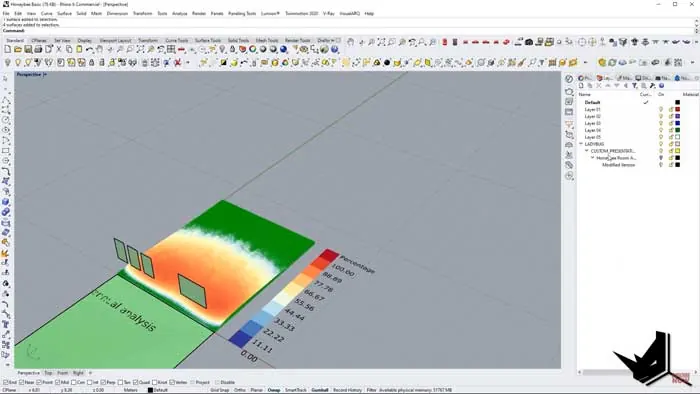Click the New file icon
This screenshot has height=394, width=700.
(x=8, y=50)
